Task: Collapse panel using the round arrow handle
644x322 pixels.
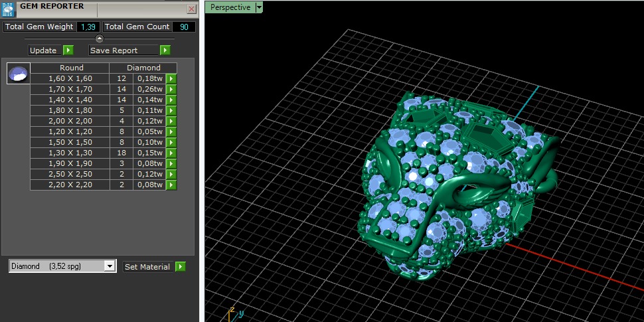Action: coord(100,39)
